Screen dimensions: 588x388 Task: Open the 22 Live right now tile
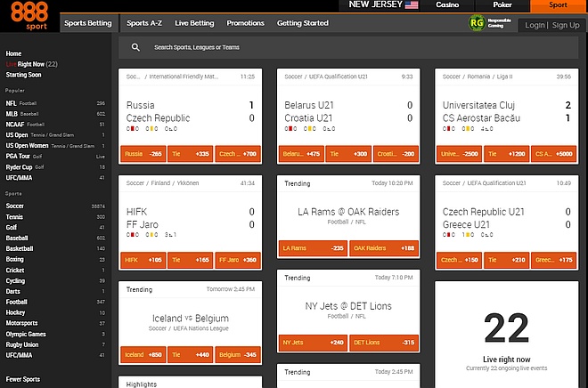[x=507, y=335]
